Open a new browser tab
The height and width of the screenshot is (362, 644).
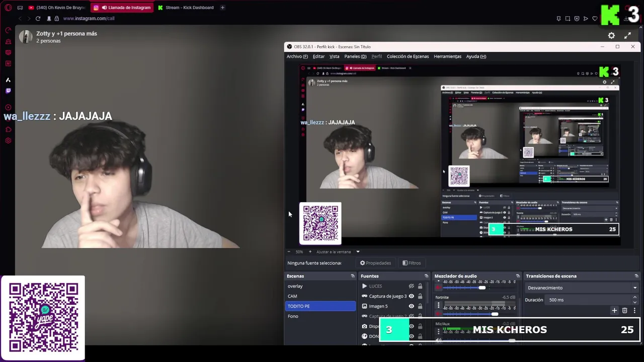coord(222,8)
